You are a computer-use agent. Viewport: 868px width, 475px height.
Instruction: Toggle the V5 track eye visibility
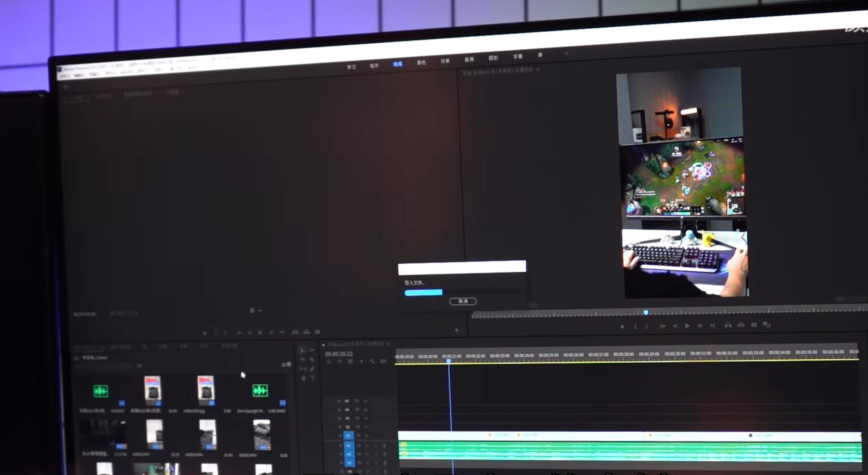coord(365,401)
